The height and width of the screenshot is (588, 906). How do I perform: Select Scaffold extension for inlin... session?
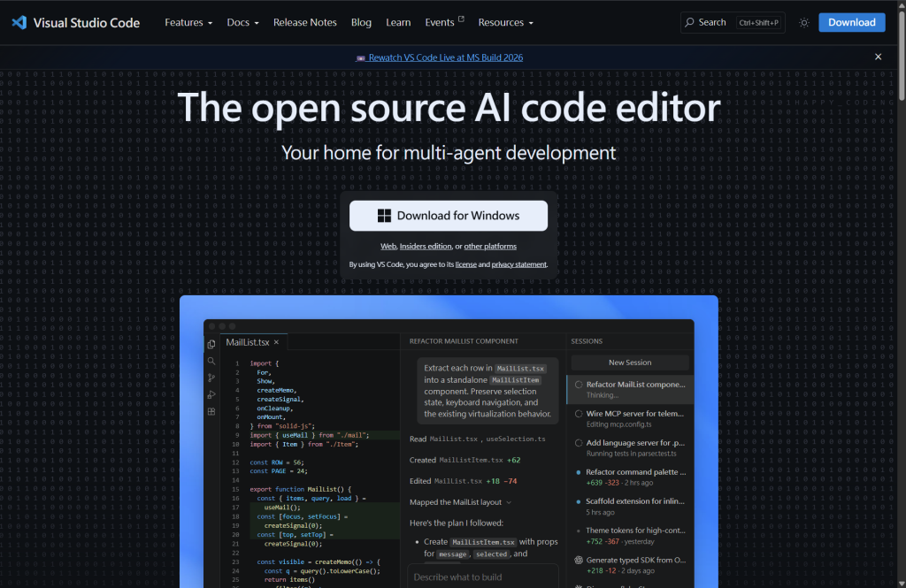630,507
